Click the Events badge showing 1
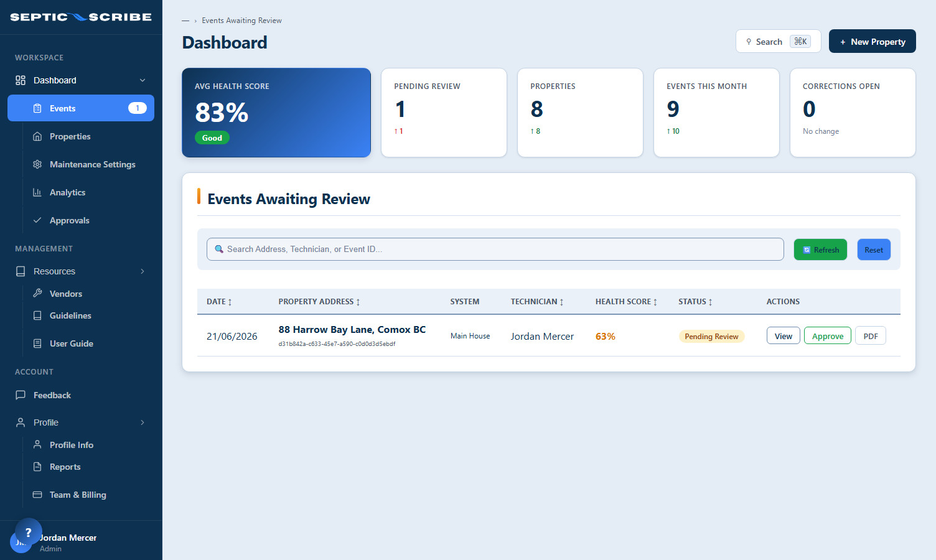 [x=138, y=108]
